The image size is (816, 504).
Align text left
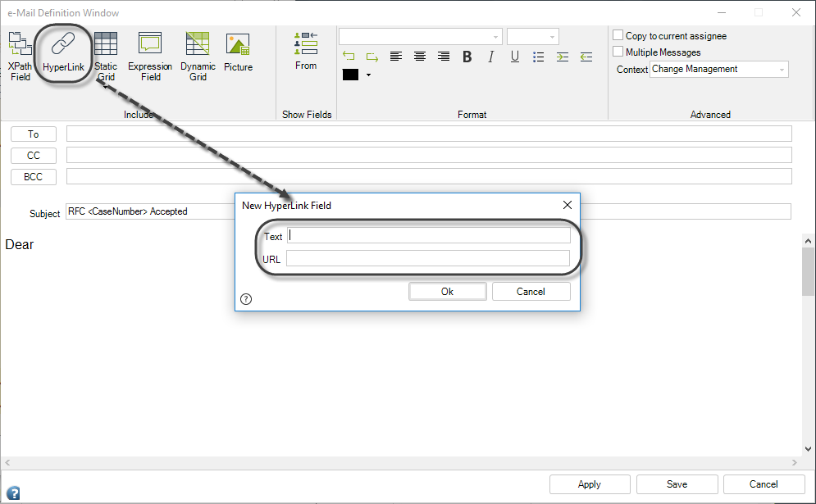coord(396,57)
